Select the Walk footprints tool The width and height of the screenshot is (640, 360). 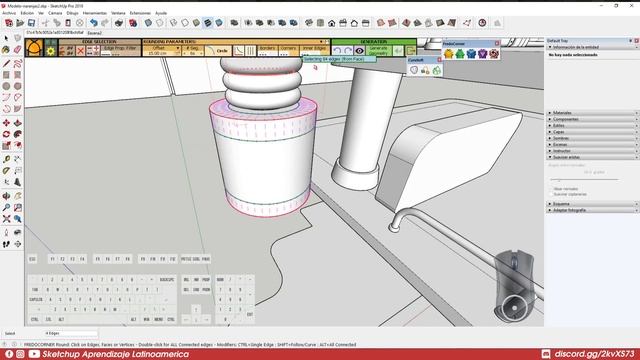pyautogui.click(x=6, y=244)
